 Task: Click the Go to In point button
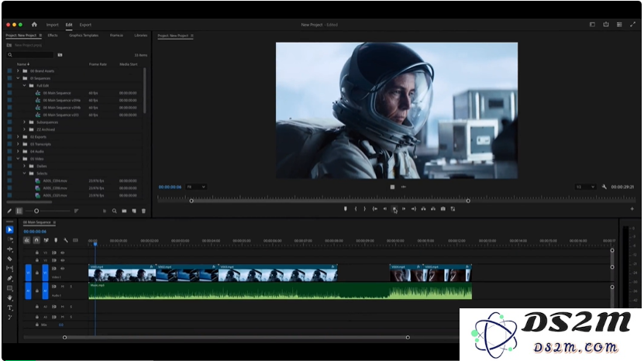coord(375,209)
